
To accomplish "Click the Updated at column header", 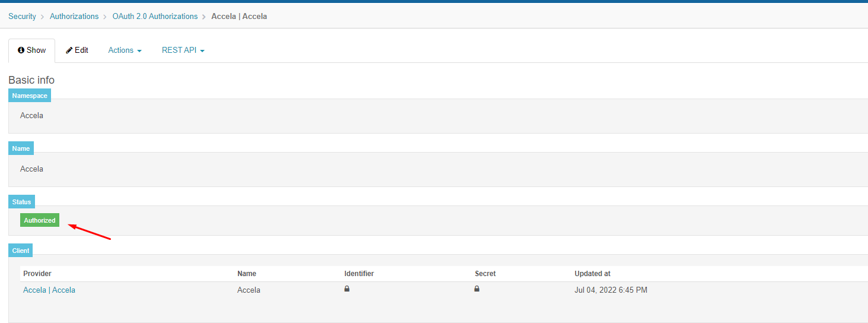I will (592, 274).
